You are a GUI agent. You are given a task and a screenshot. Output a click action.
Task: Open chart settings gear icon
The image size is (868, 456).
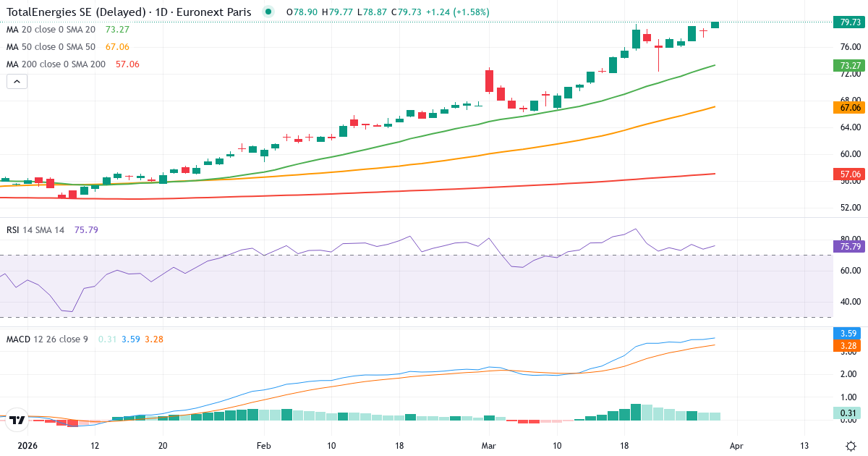(x=851, y=446)
